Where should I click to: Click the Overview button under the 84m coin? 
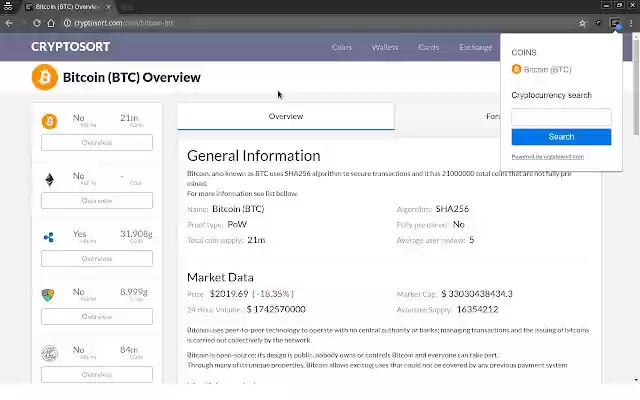point(97,374)
